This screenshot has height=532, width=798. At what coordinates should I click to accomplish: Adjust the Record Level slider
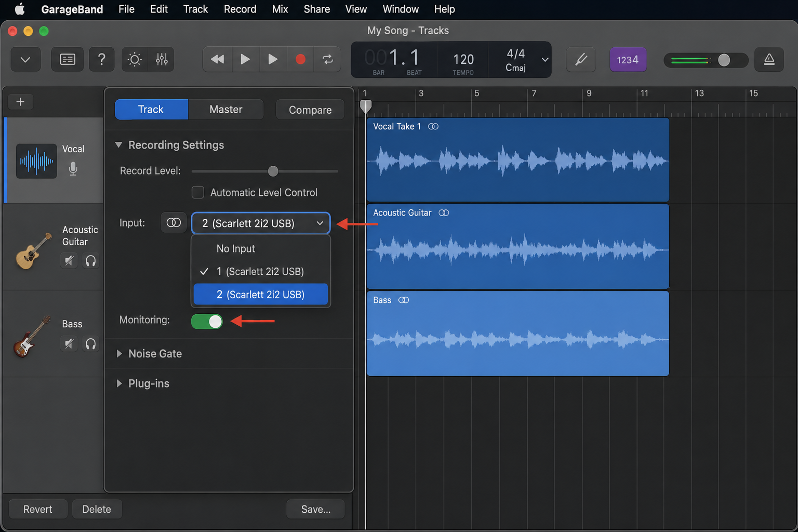point(273,171)
